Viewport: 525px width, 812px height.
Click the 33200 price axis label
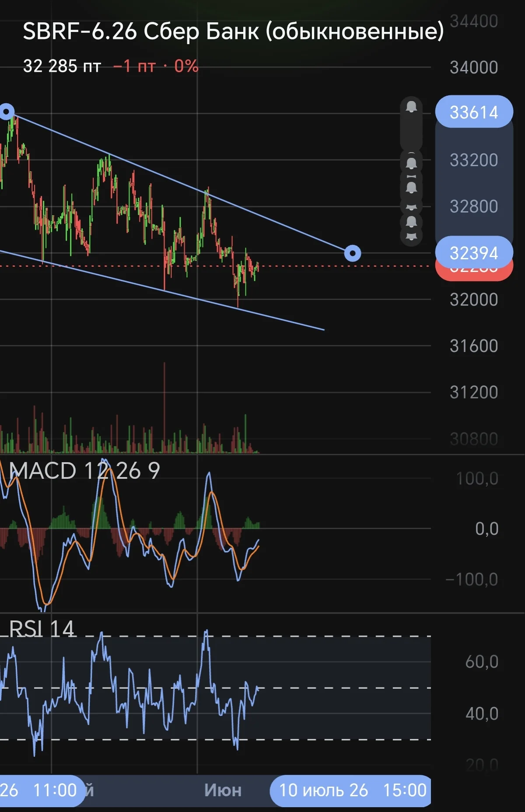474,160
